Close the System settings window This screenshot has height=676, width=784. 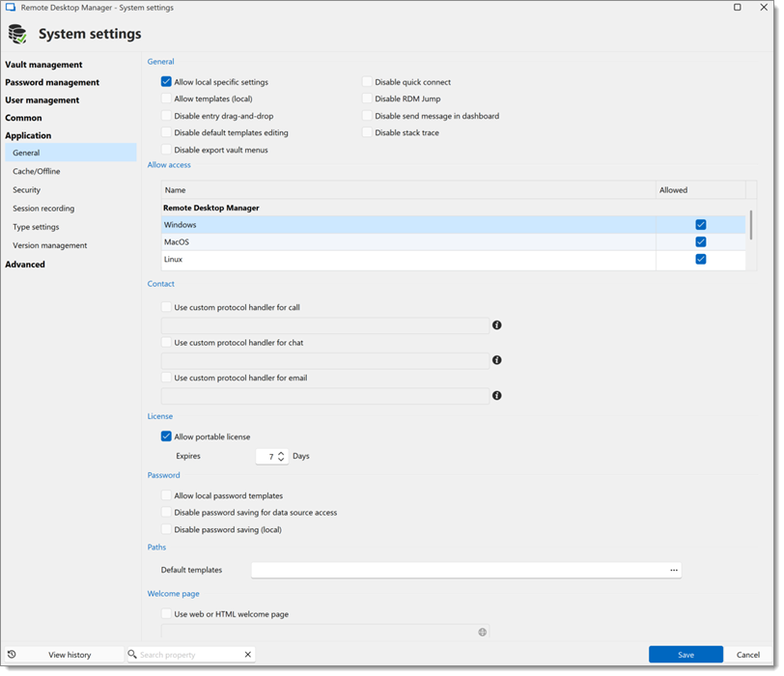point(764,7)
